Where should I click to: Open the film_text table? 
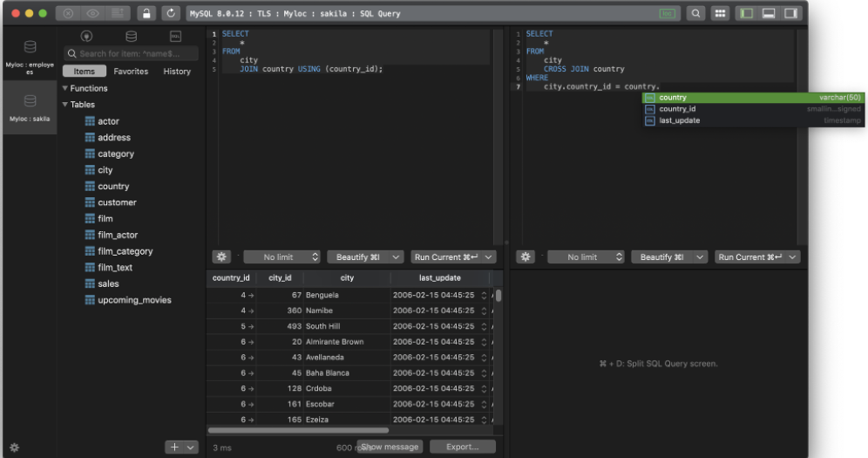pyautogui.click(x=108, y=267)
